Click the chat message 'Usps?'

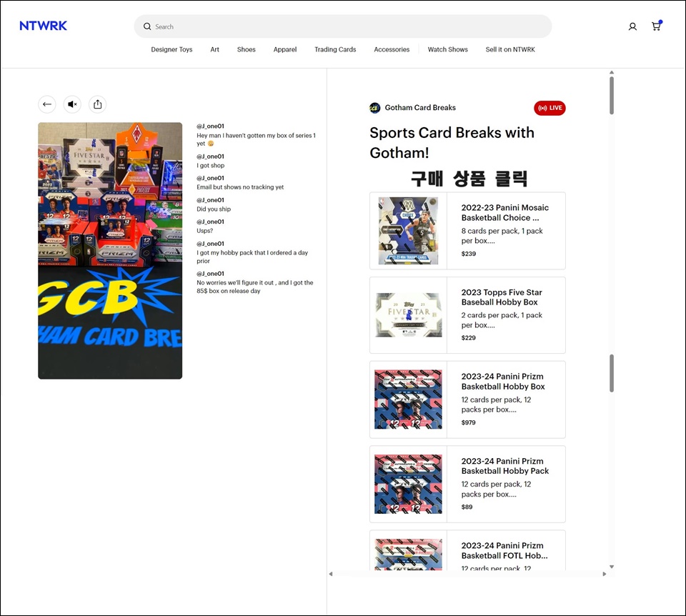click(205, 231)
